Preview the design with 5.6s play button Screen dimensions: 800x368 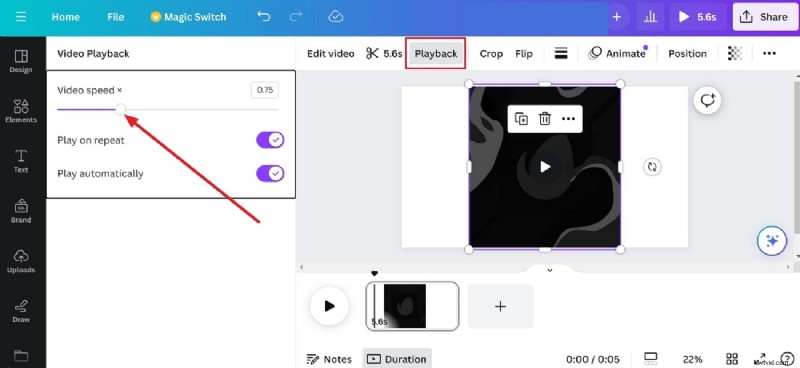(697, 17)
